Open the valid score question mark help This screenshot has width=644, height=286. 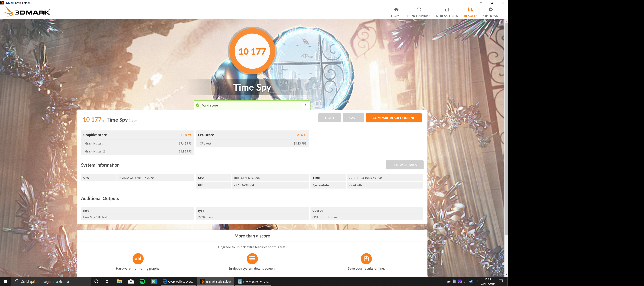point(305,105)
